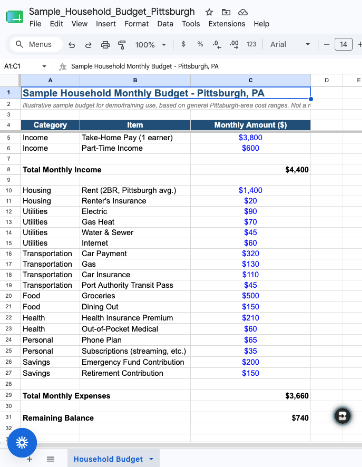Select the Health Insurance Premium cell

point(135,318)
